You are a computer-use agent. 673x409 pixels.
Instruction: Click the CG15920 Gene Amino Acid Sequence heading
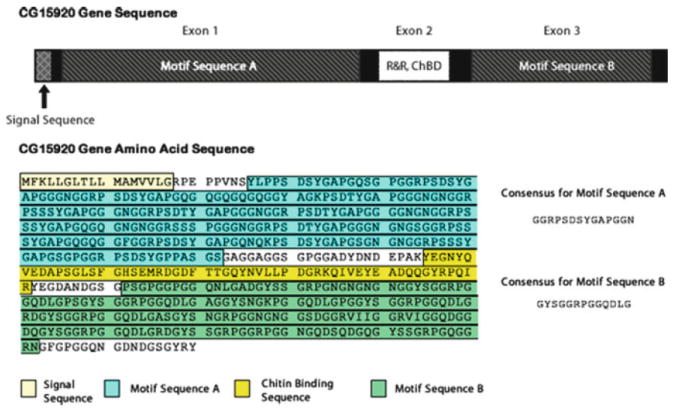pos(136,149)
